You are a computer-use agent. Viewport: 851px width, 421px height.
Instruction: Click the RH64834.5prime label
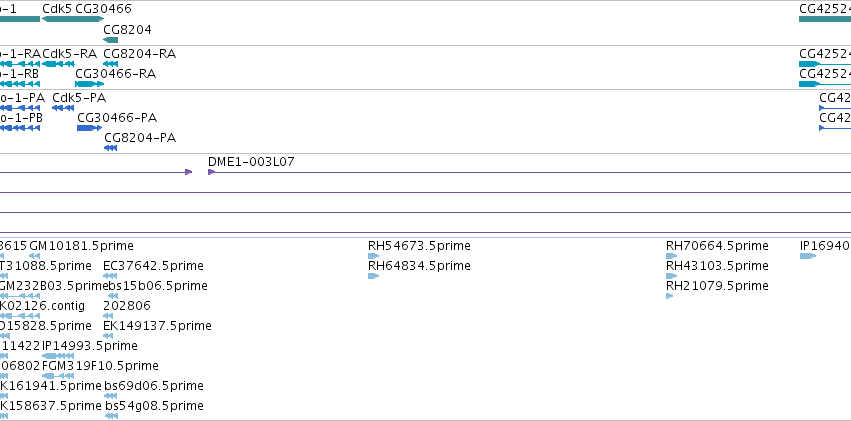point(419,266)
